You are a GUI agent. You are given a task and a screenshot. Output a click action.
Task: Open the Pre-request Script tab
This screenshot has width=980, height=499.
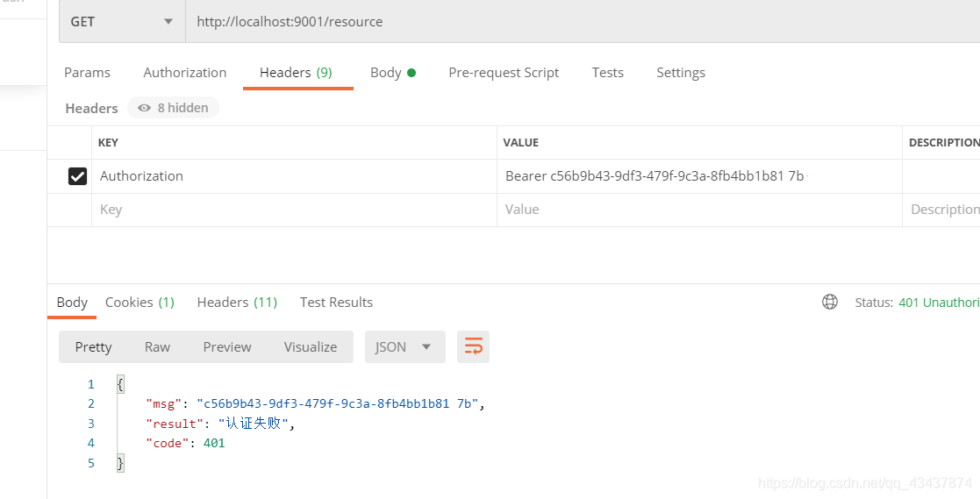click(x=504, y=73)
